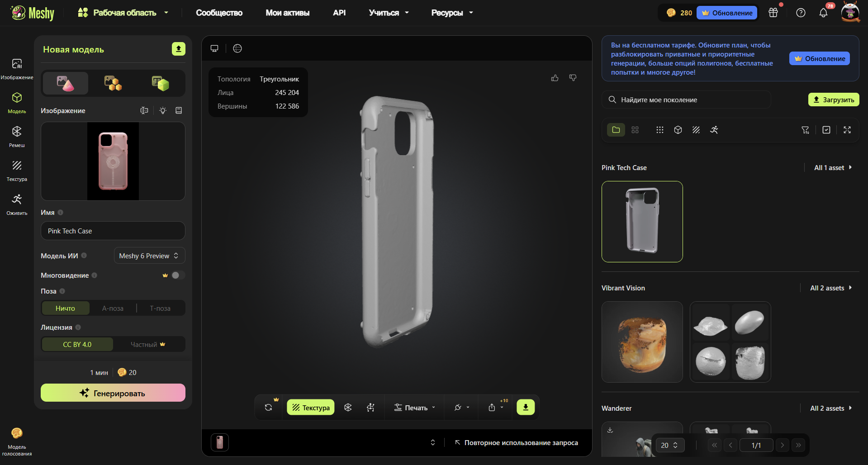868x465 pixels.
Task: Open the Модель sidebar tool
Action: tap(17, 103)
